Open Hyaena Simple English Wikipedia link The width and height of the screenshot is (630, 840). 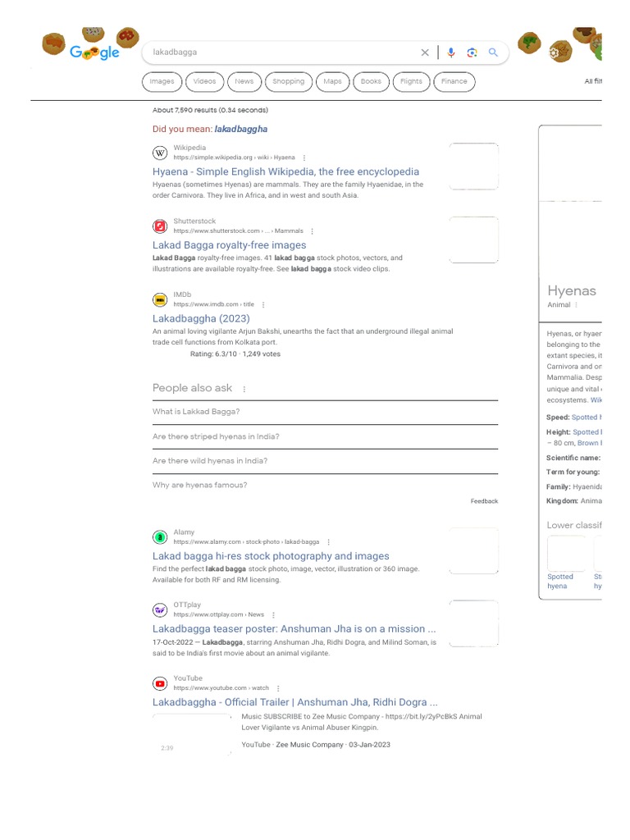(285, 171)
